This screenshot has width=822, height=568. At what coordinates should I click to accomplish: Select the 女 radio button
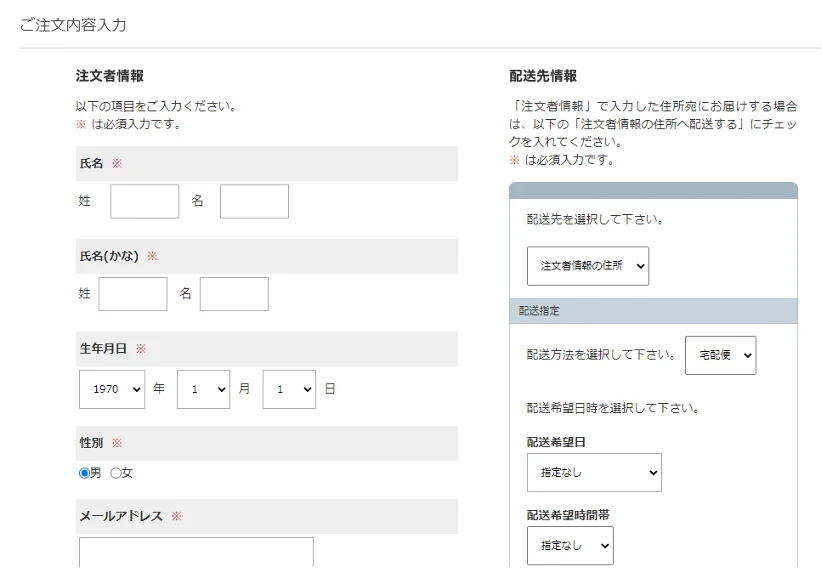[115, 473]
